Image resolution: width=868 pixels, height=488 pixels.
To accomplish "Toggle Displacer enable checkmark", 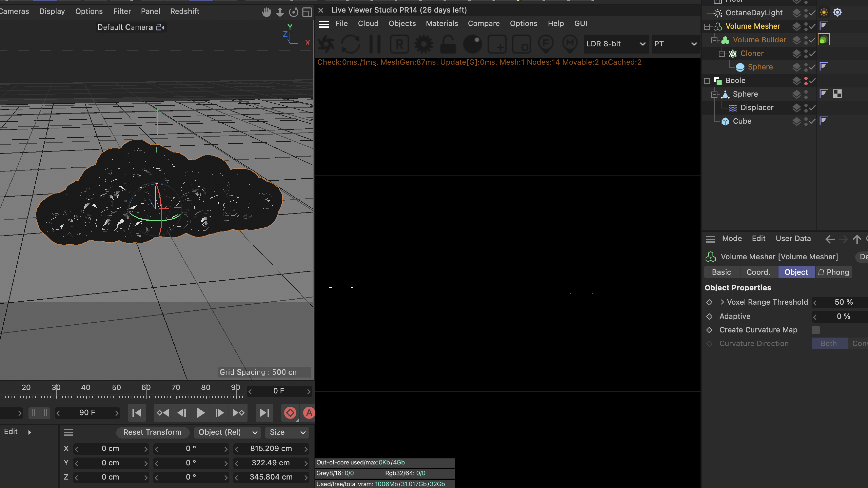I will pos(812,108).
